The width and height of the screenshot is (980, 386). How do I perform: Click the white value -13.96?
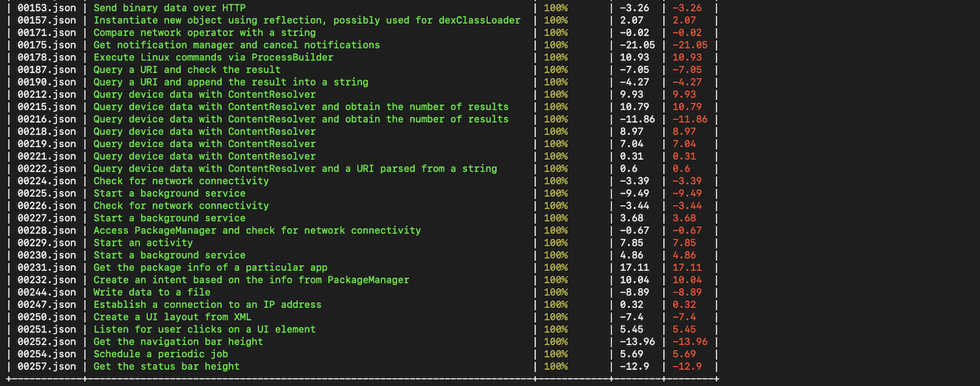[x=638, y=342]
